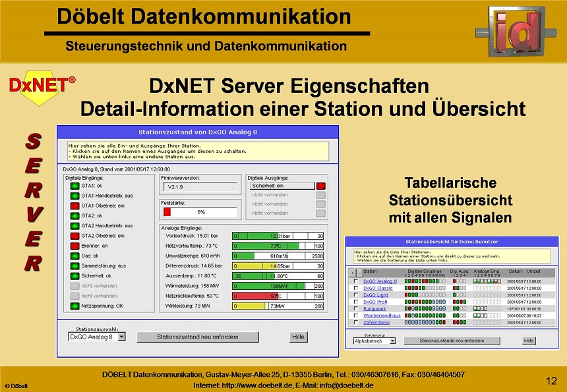Check the checkbox beside Pumpwerk
The width and height of the screenshot is (567, 392).
tap(355, 308)
